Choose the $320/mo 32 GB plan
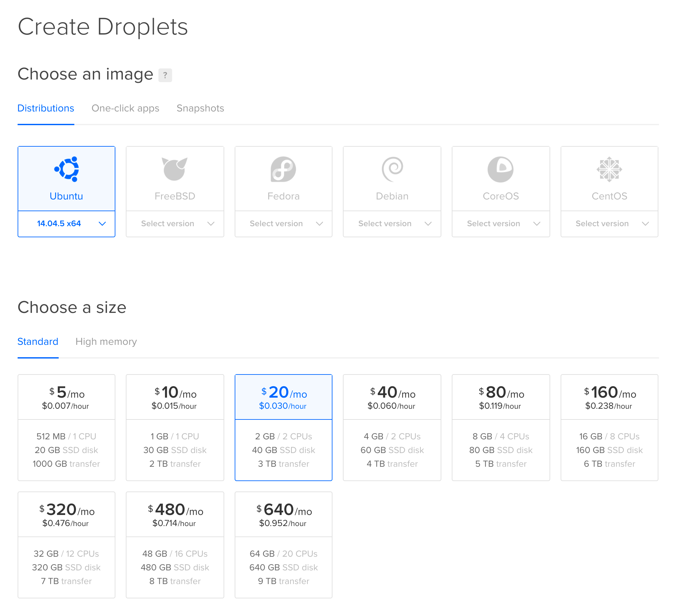 (x=66, y=545)
